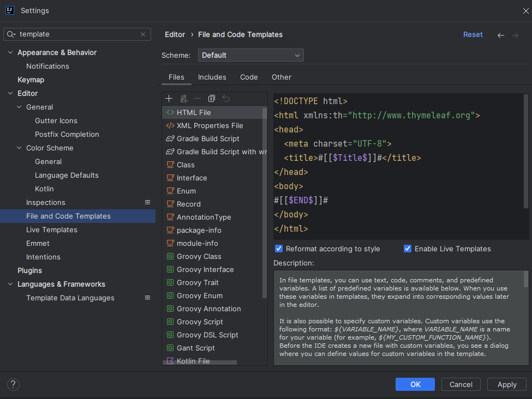
Task: Collapse the Editor tree node
Action: [x=10, y=93]
